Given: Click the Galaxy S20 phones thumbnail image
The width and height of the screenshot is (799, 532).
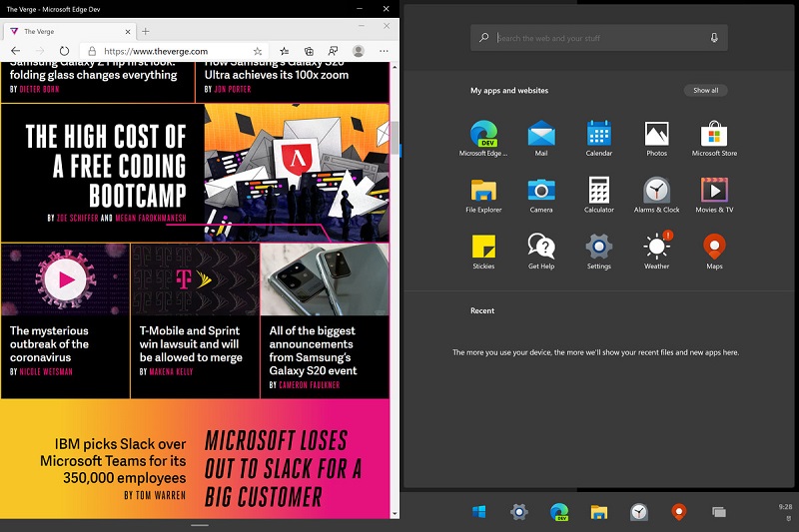Looking at the screenshot, I should pos(325,279).
